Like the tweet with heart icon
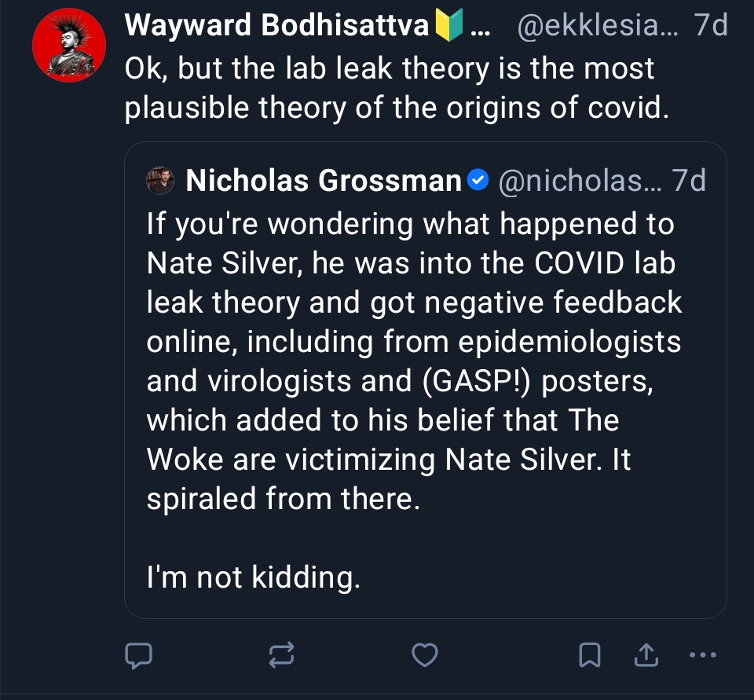This screenshot has width=754, height=700. click(425, 654)
